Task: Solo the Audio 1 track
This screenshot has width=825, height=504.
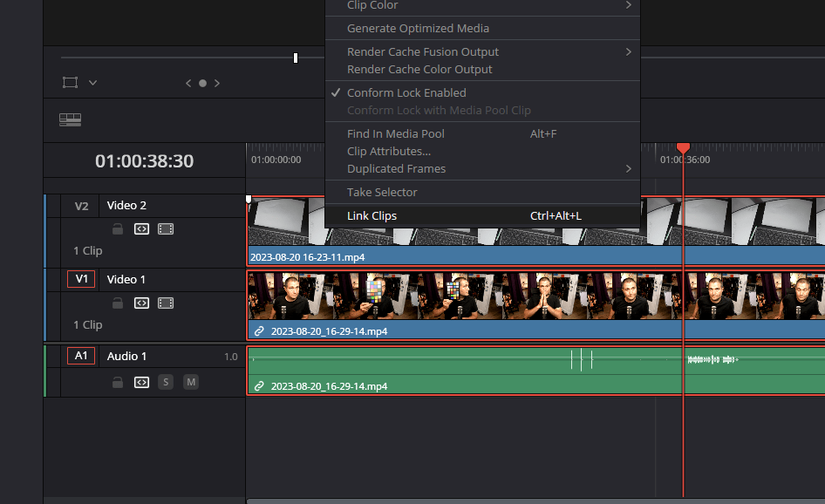Action: pyautogui.click(x=166, y=382)
